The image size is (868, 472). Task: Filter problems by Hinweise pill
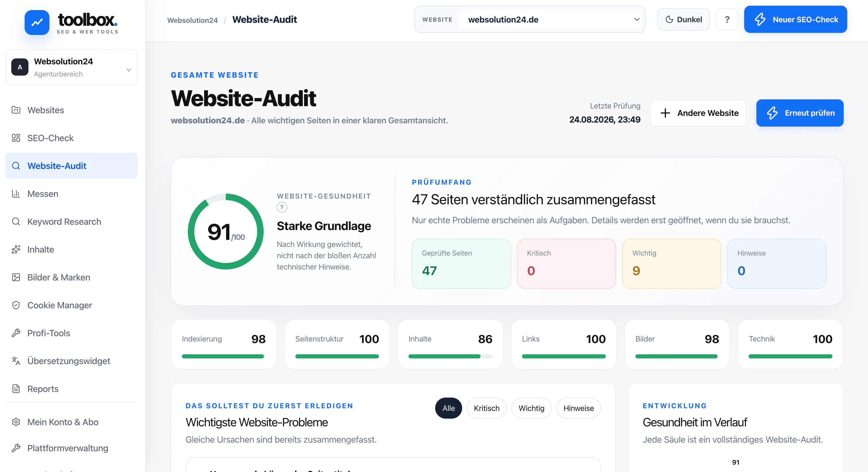click(x=579, y=408)
